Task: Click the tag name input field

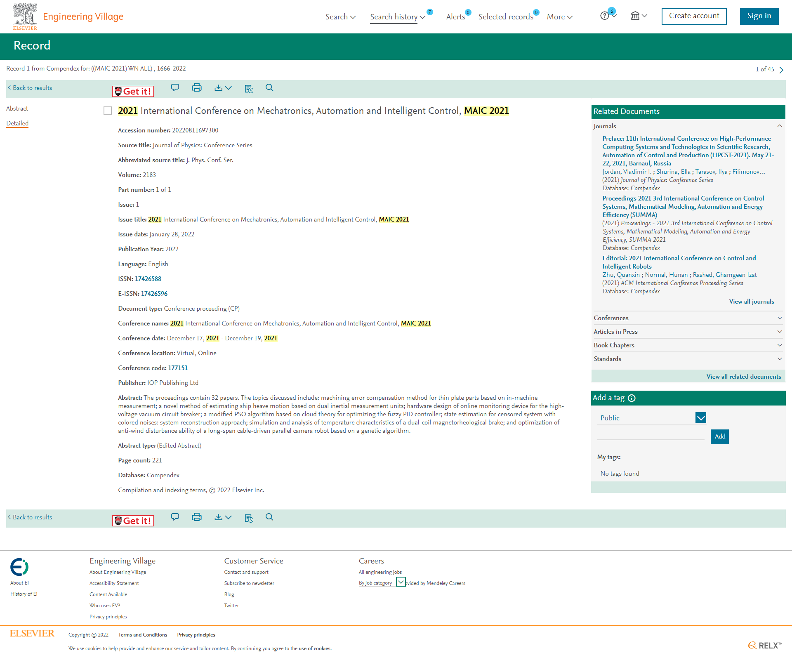Action: click(x=651, y=435)
